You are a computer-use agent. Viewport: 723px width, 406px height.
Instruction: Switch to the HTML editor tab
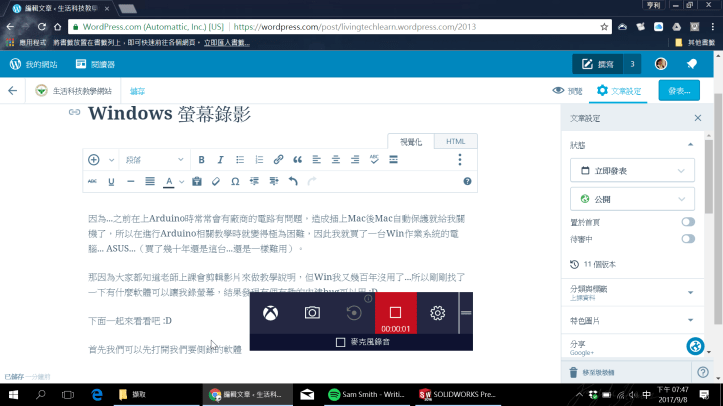click(x=456, y=142)
